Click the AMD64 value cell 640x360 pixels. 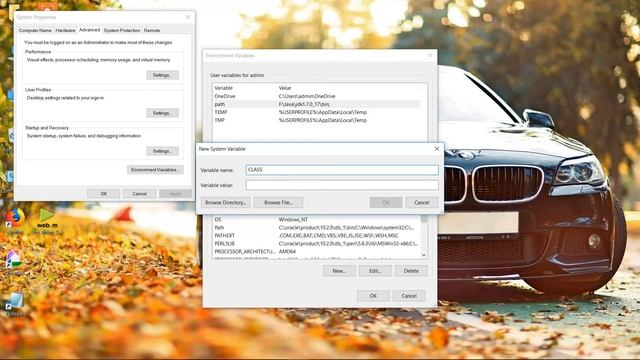point(287,252)
